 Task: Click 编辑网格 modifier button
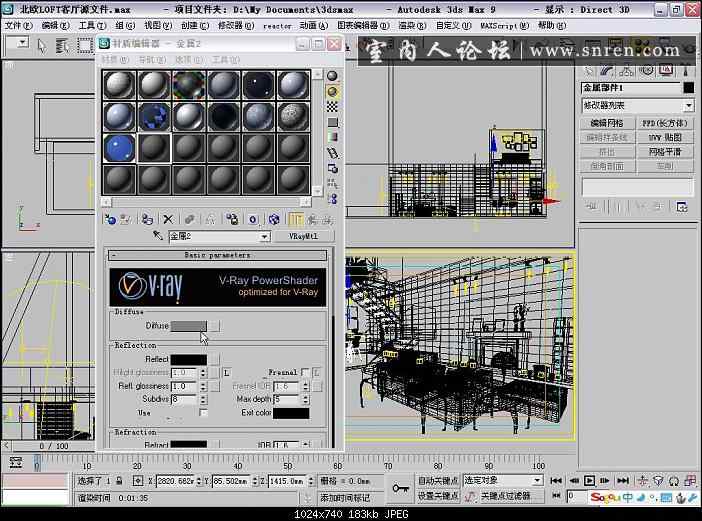(607, 123)
